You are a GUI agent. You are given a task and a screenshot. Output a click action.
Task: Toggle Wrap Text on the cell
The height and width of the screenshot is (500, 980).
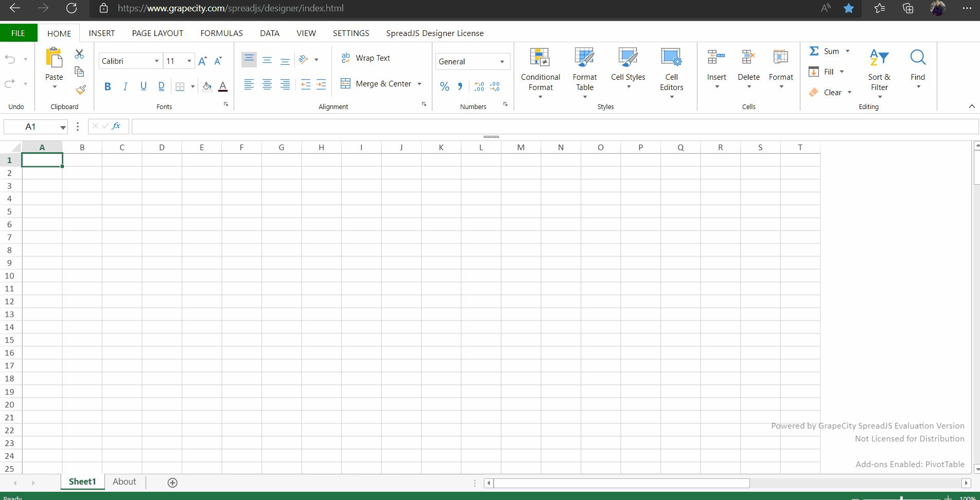tap(366, 58)
